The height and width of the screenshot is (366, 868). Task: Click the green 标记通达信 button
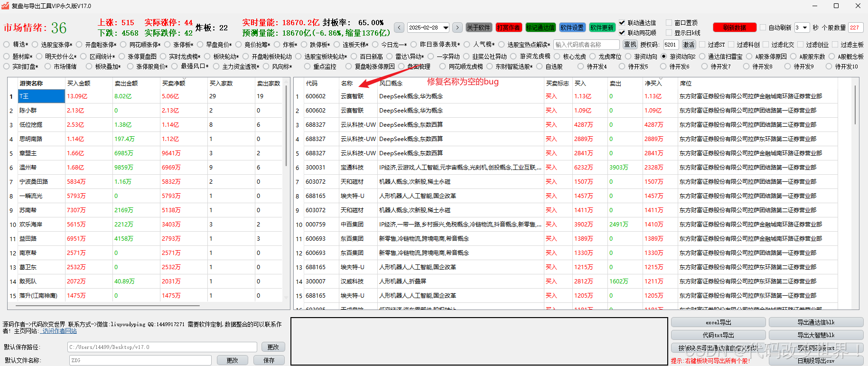[x=540, y=28]
